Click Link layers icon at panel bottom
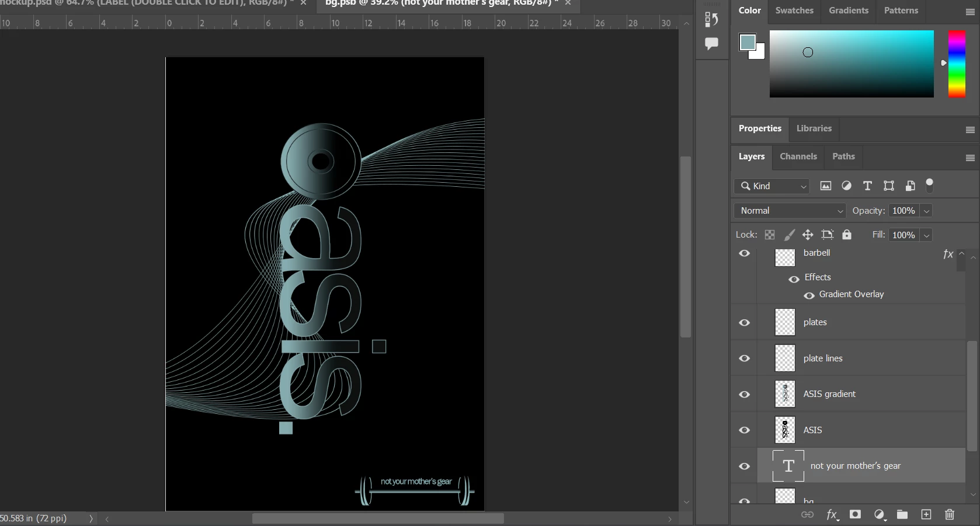 (807, 514)
